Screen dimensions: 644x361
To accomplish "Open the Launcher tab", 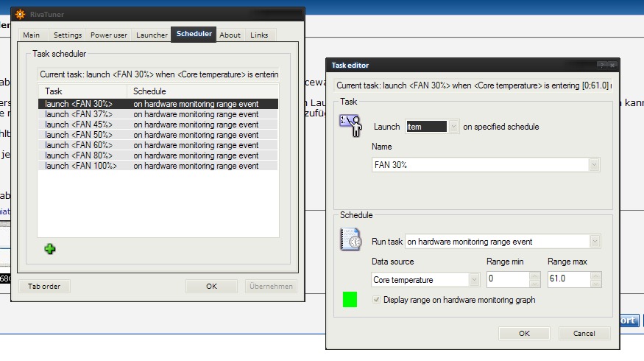I will point(152,35).
